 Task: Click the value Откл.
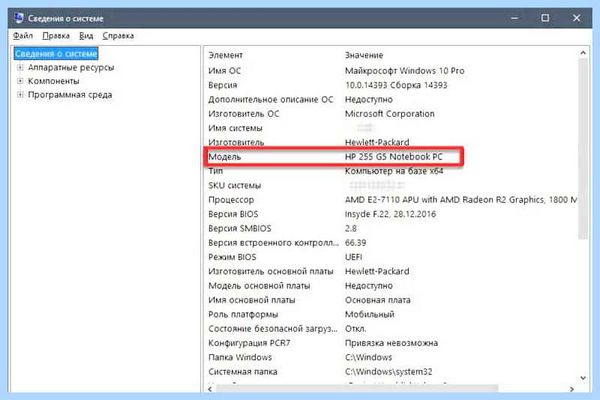355,329
